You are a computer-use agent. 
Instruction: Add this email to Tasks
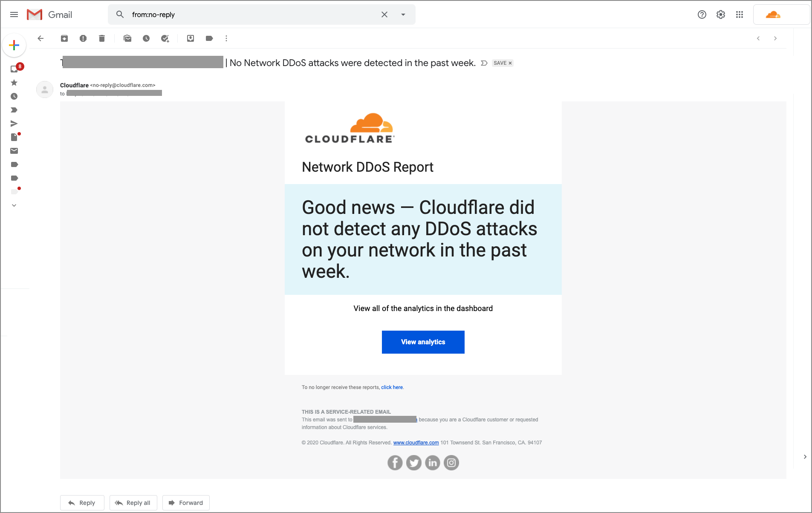coord(165,38)
